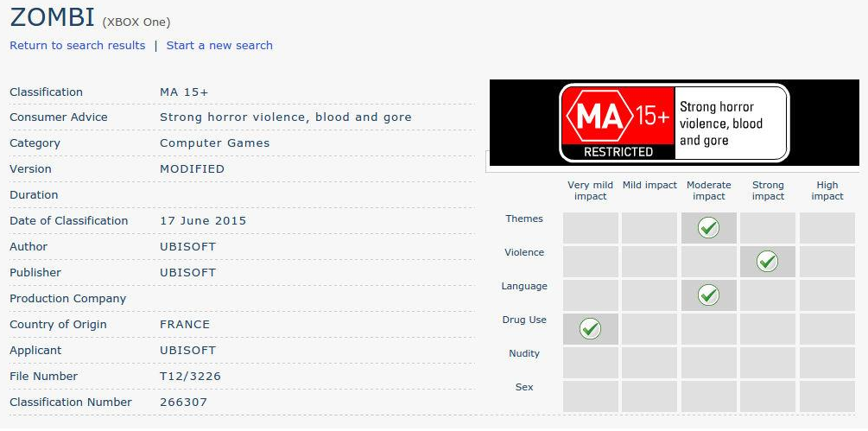This screenshot has width=868, height=431.
Task: Click the Publisher field label
Action: click(35, 273)
